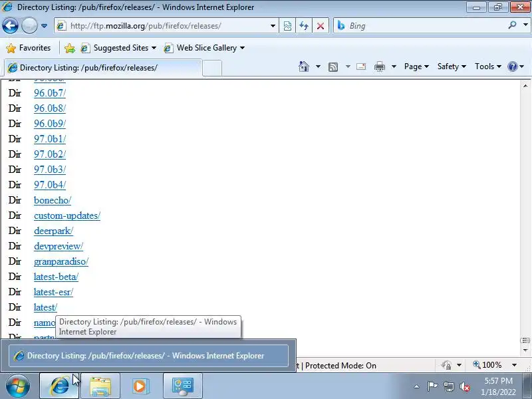Go back with the Back arrow button
532x399 pixels.
10,26
